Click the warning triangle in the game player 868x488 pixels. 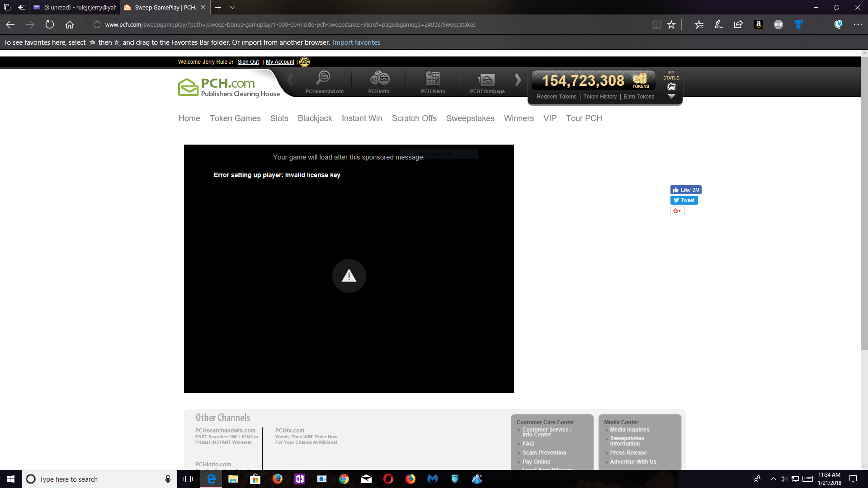(349, 276)
